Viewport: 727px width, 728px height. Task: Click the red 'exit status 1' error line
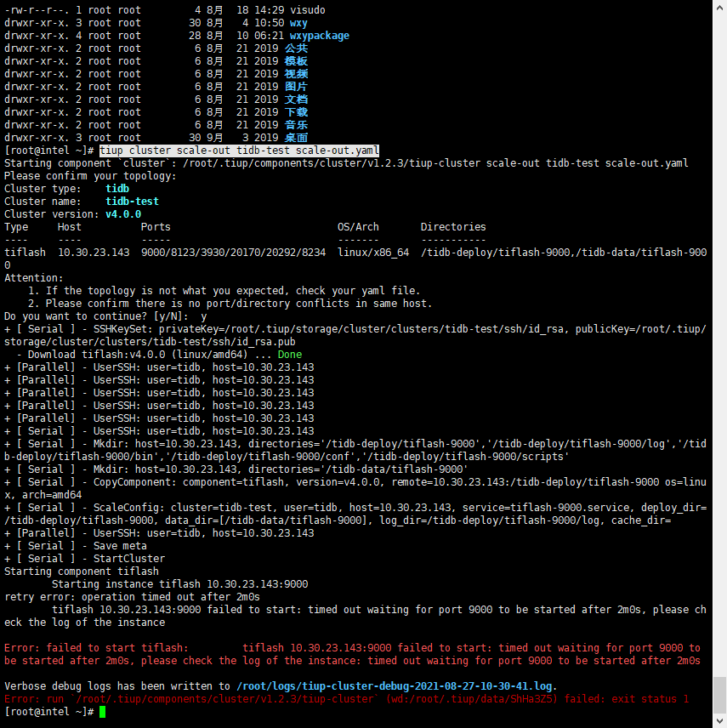(346, 699)
